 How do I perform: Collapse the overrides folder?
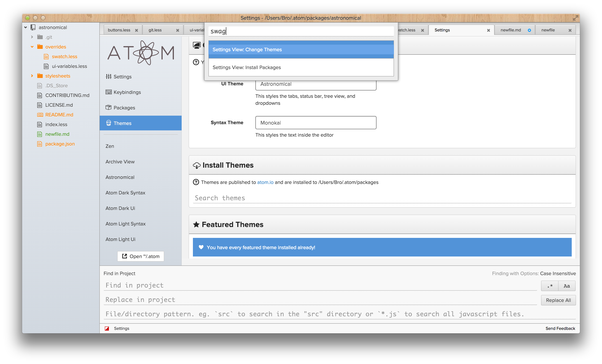(32, 47)
